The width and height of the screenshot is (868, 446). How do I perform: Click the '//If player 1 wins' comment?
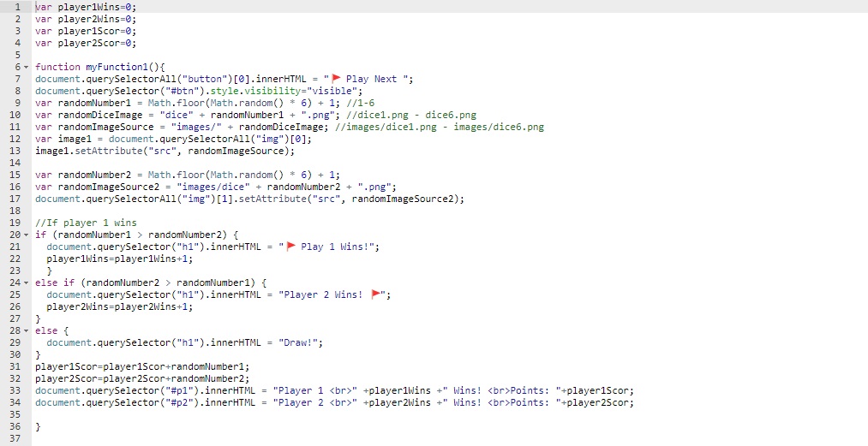point(86,223)
